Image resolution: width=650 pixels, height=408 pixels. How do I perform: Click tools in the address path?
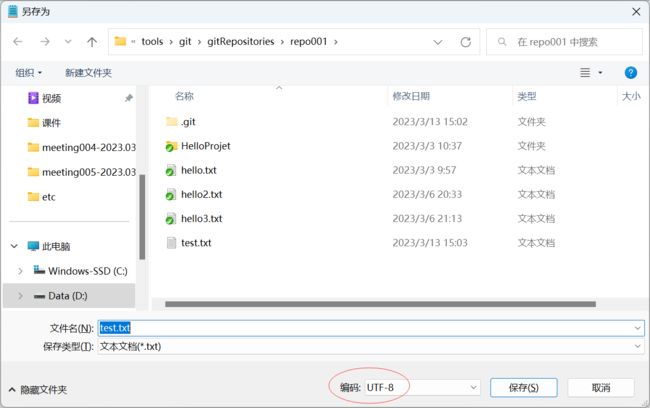152,41
